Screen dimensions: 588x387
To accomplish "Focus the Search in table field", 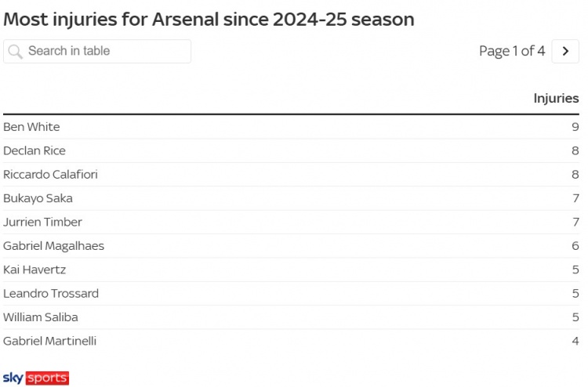I will click(x=107, y=51).
